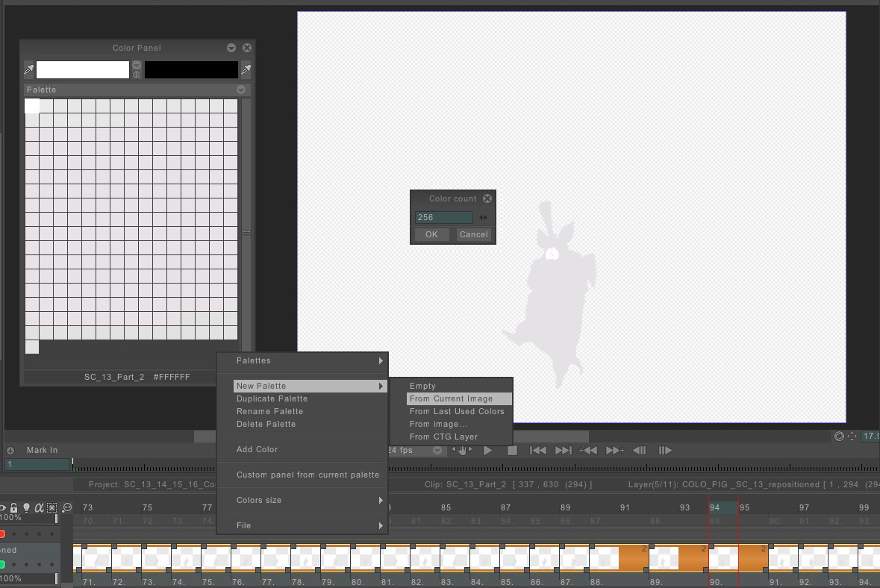Click the Clip: SC_13_Part_2 info text
The width and height of the screenshot is (880, 588).
(508, 484)
